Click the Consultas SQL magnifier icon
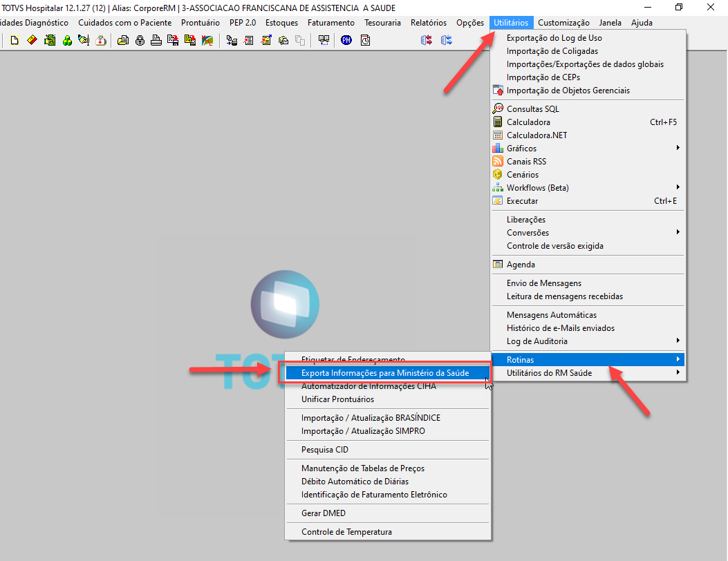Screen dimensions: 728x561 (498, 108)
